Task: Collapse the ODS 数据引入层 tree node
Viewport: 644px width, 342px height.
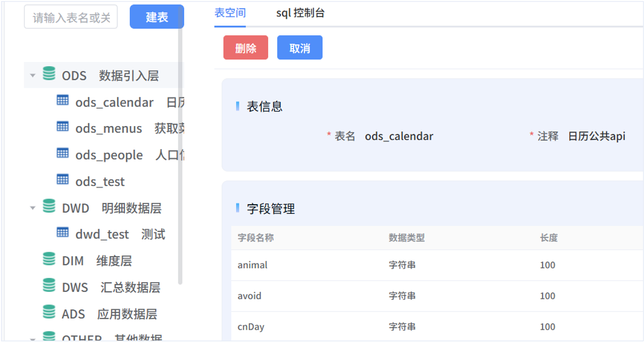Action: (x=33, y=75)
